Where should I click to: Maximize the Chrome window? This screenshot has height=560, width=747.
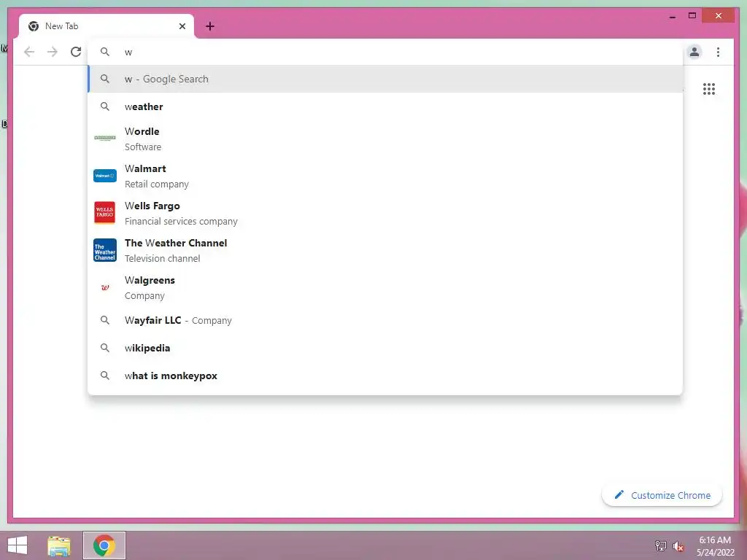pos(692,16)
